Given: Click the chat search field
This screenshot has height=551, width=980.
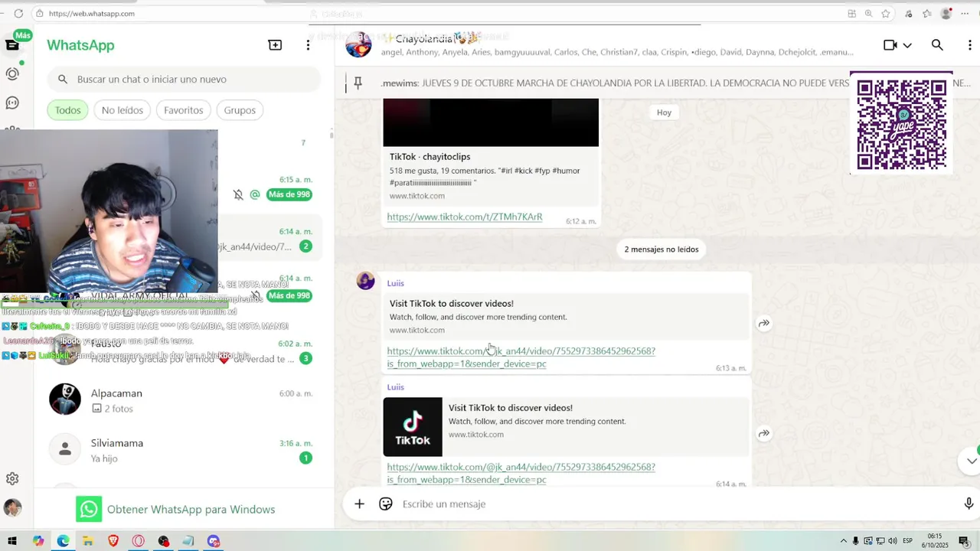Looking at the screenshot, I should click(x=184, y=79).
